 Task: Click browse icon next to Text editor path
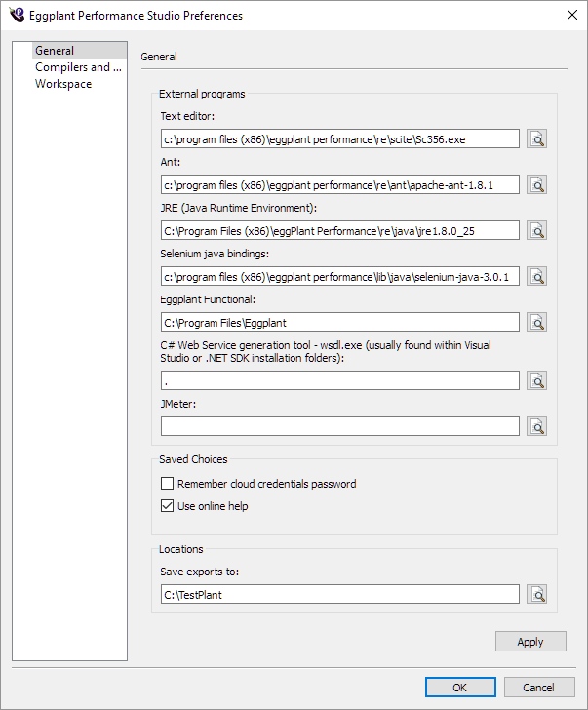click(536, 139)
